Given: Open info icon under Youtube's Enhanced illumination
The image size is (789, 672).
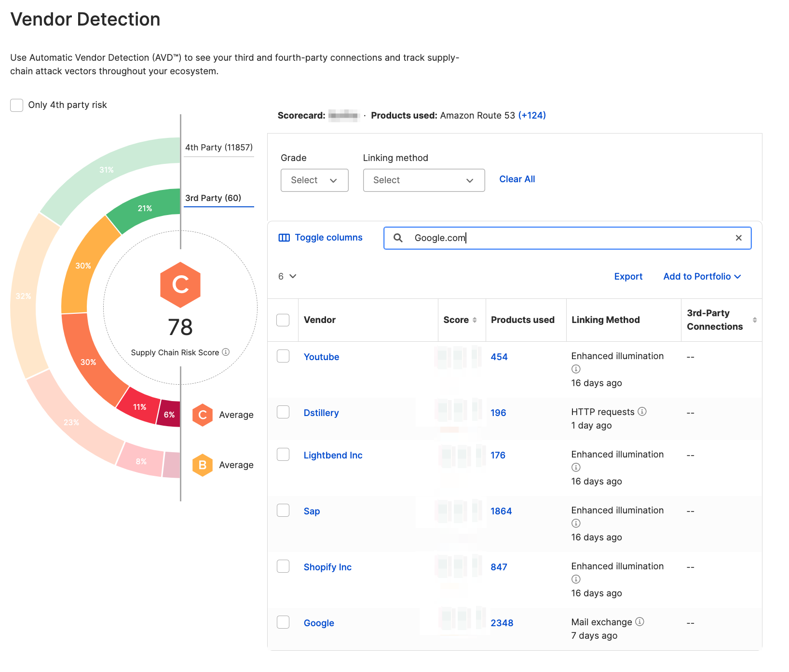Looking at the screenshot, I should click(x=576, y=369).
